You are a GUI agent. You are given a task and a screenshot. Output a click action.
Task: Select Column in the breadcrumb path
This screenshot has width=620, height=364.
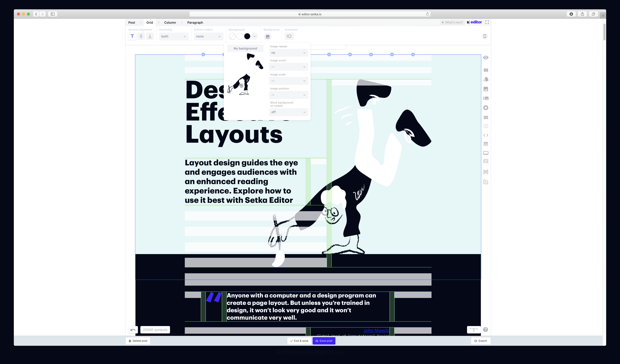pos(170,22)
